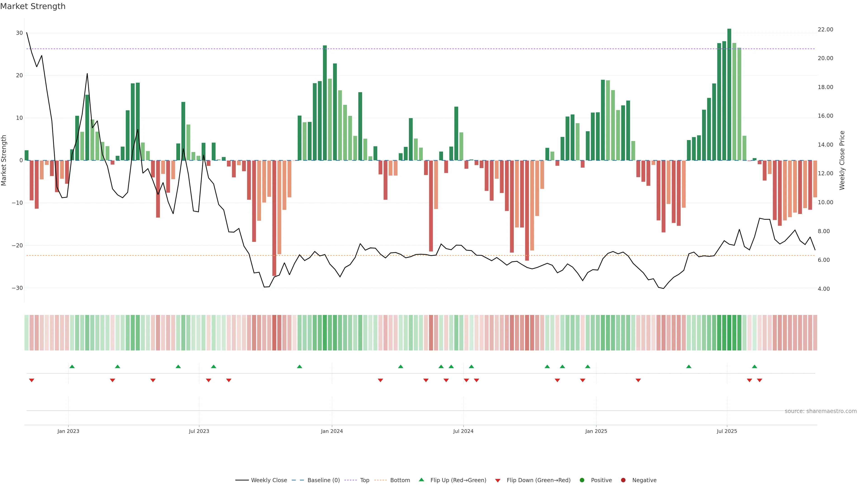Click the Weekly Close Price axis title
The image size is (868, 488).
click(842, 160)
